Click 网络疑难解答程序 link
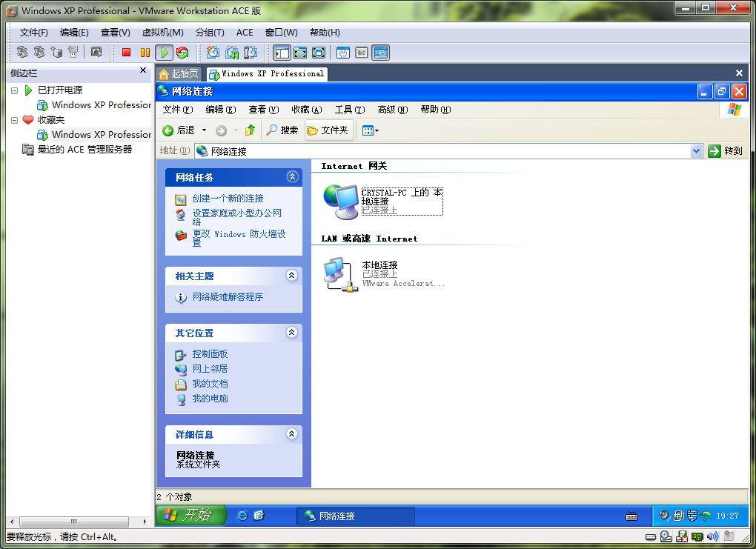 point(228,297)
